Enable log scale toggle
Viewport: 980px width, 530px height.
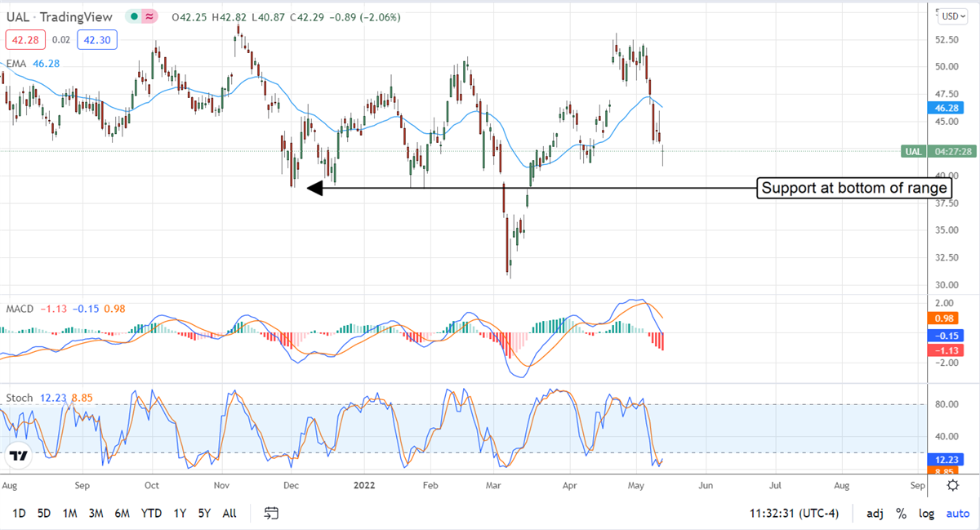click(x=927, y=513)
